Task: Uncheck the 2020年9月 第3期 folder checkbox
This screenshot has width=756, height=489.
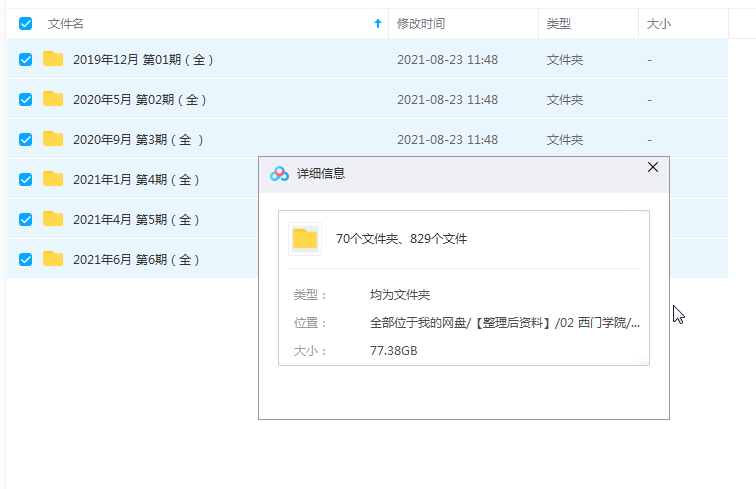Action: coord(26,139)
